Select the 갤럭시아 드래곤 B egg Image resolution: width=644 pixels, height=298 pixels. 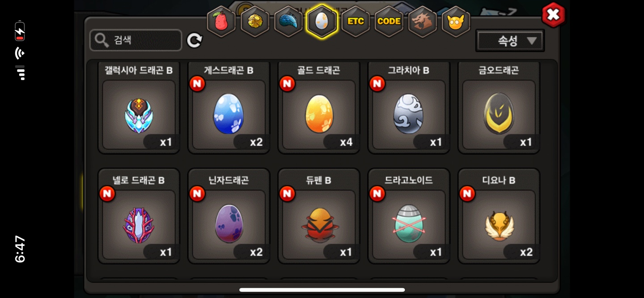click(x=139, y=108)
